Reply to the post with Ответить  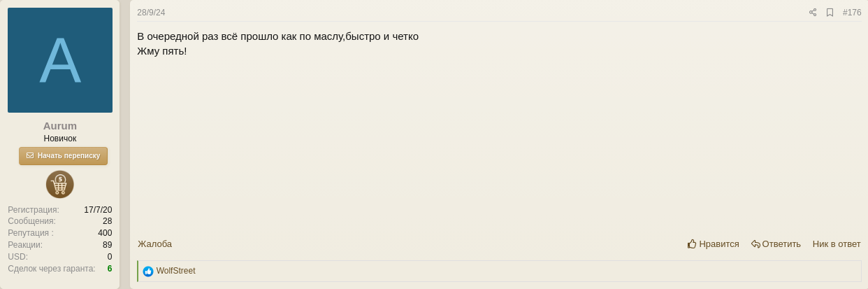coord(776,244)
